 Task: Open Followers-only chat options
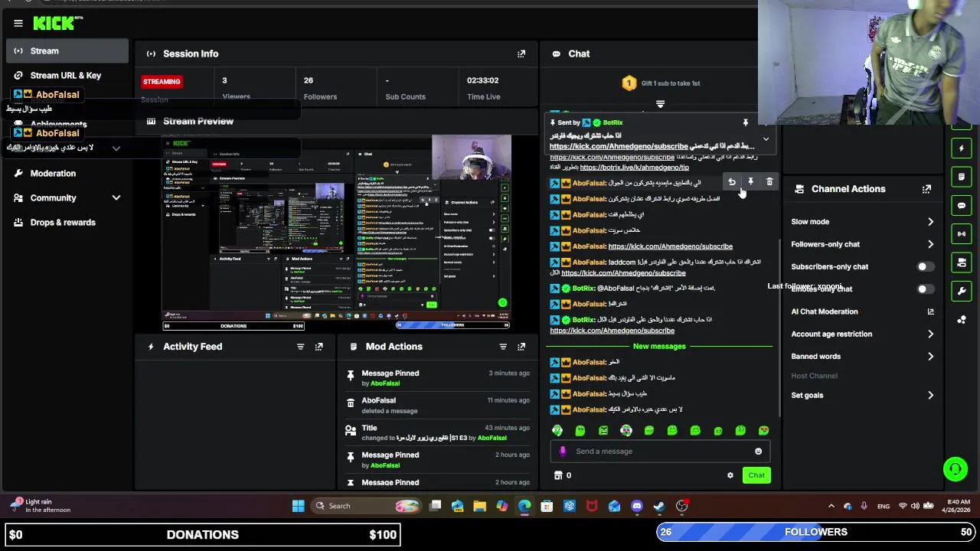click(x=863, y=244)
